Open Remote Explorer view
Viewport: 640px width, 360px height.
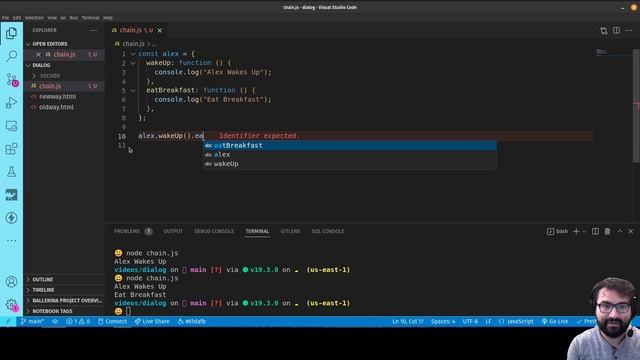tap(11, 126)
